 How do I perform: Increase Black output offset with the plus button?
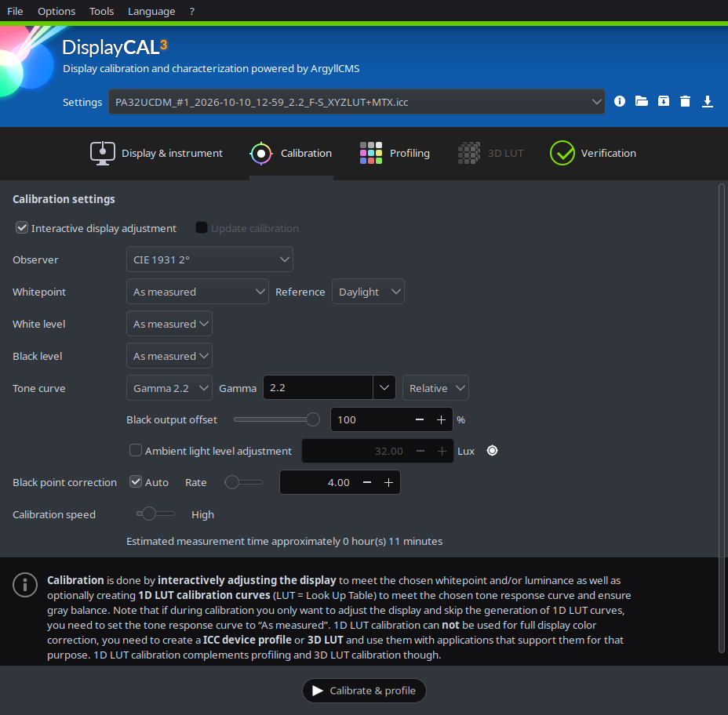441,419
